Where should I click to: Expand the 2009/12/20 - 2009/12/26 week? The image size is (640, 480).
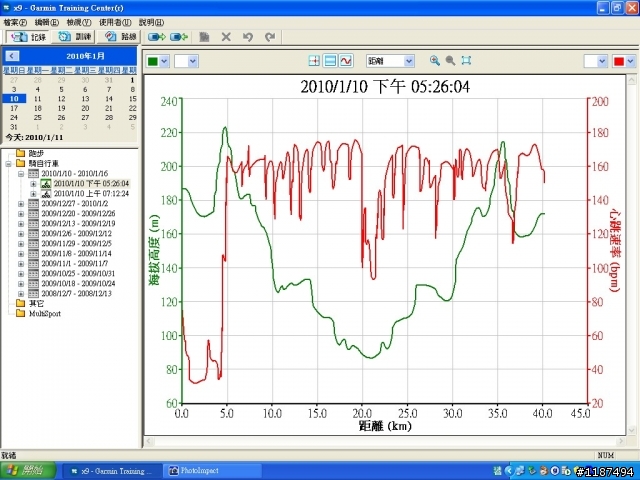click(21, 214)
